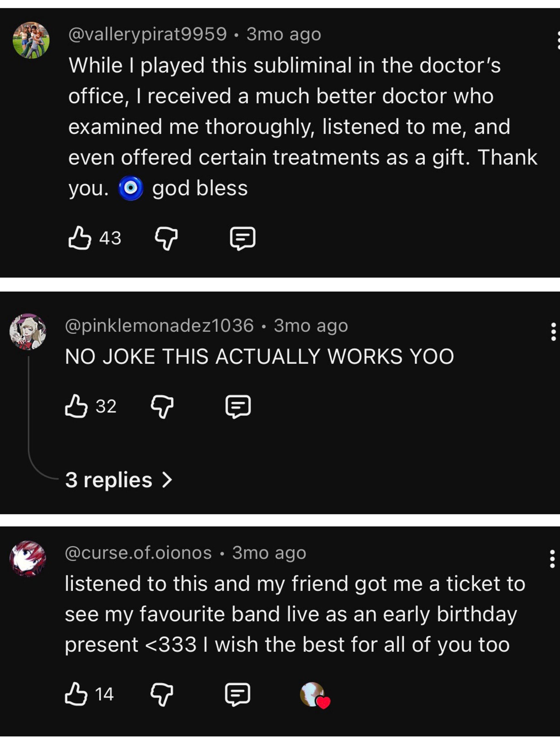Like @curse.of.oionos's comment about band ticket
This screenshot has height=747, width=560.
click(76, 694)
